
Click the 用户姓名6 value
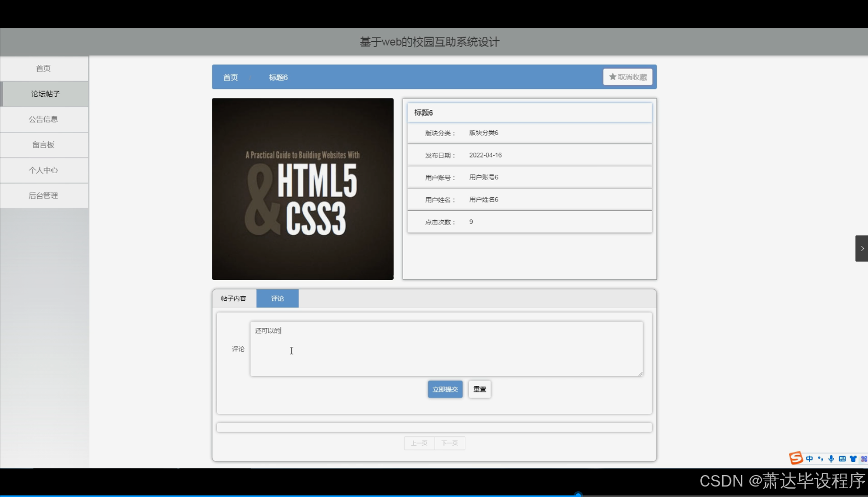click(x=484, y=200)
